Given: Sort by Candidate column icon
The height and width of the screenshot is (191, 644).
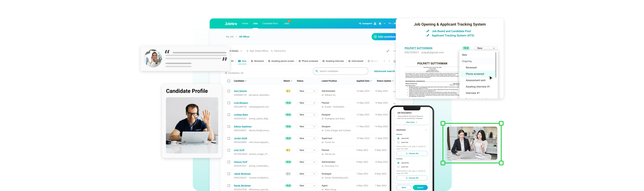Looking at the screenshot, I should pyautogui.click(x=246, y=81).
